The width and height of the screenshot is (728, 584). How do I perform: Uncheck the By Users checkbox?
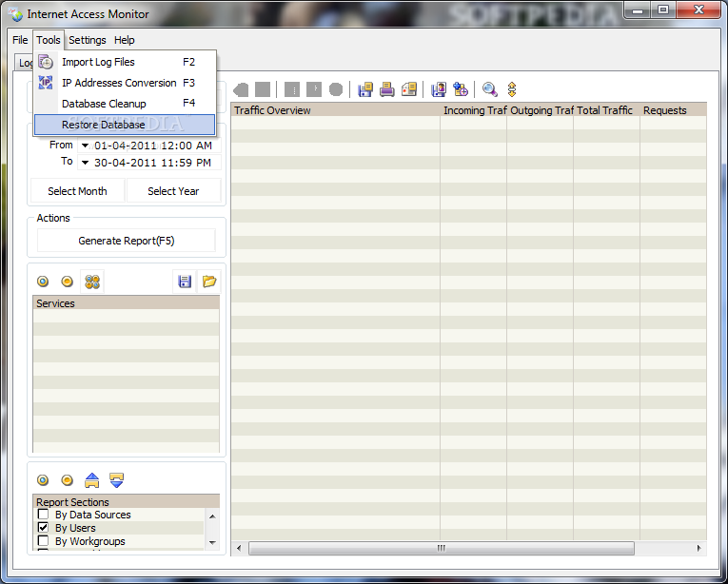point(43,527)
